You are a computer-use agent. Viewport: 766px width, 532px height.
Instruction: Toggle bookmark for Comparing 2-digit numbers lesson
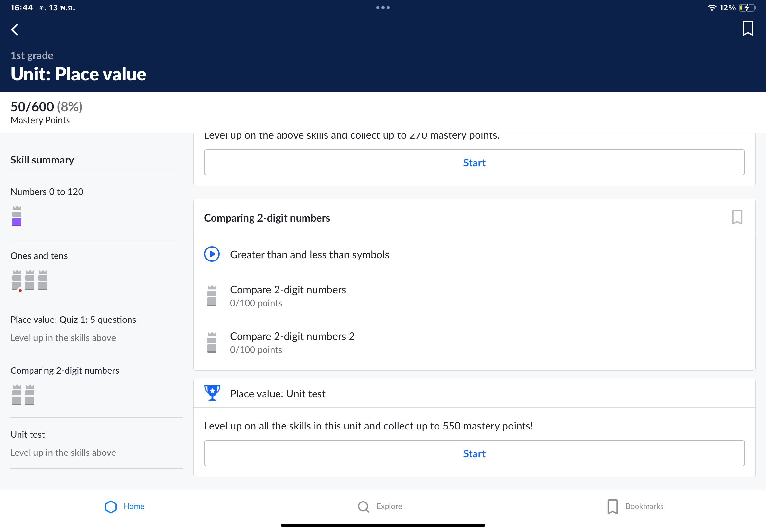pos(737,217)
